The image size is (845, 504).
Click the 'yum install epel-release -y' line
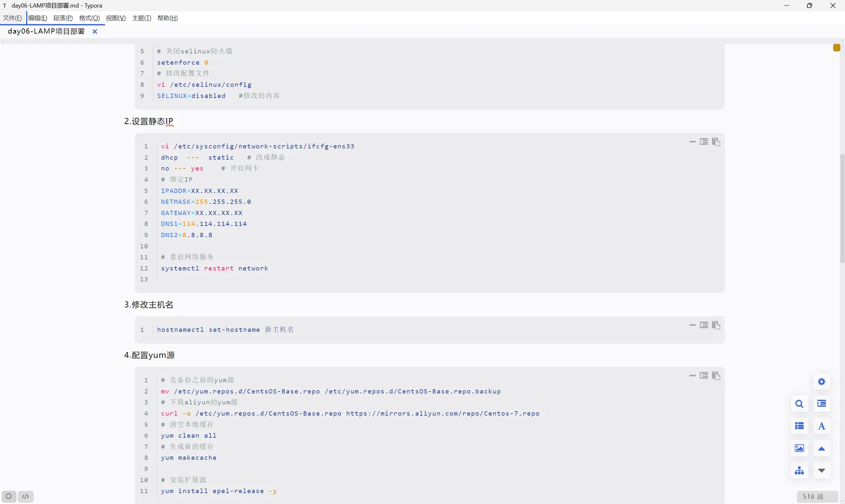219,491
